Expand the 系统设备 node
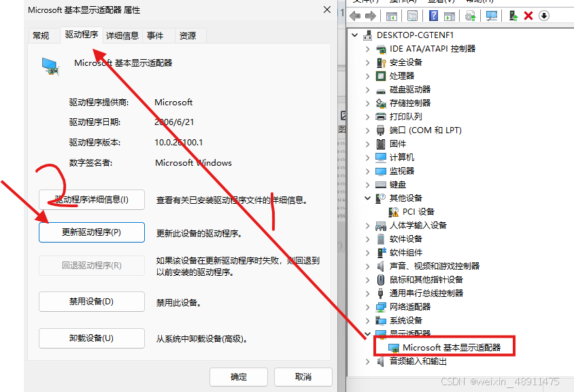574x392 pixels. [x=367, y=321]
